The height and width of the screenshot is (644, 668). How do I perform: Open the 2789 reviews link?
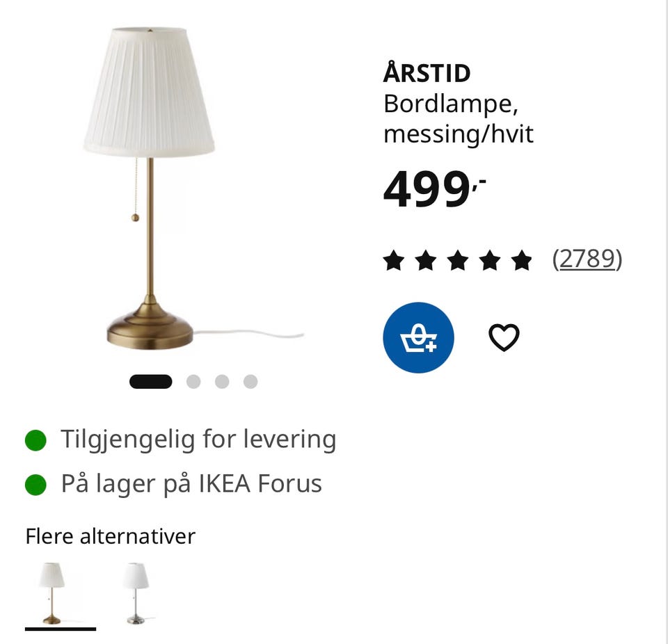(587, 259)
